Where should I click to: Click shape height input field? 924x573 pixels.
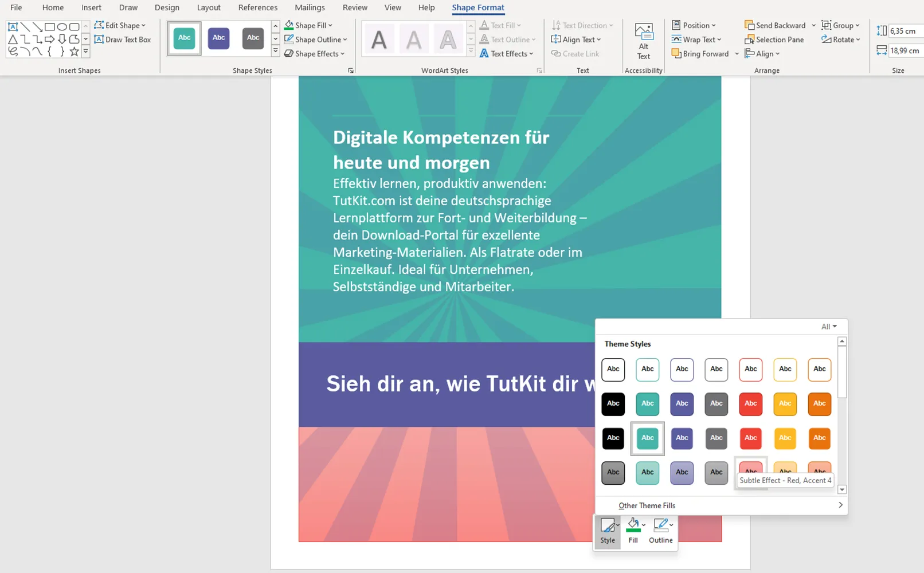tap(905, 31)
